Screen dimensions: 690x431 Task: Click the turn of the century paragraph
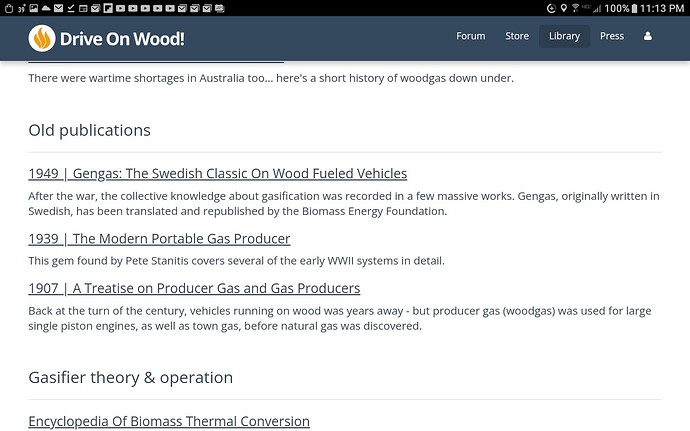pyautogui.click(x=340, y=318)
